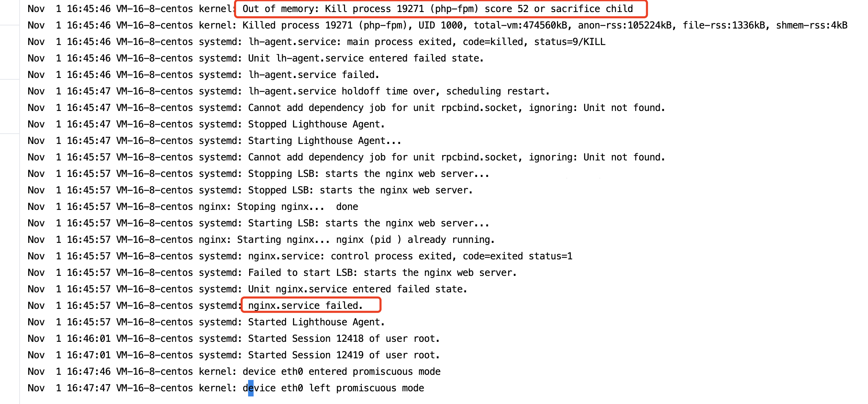Click the 'Unit lh-agent.service entered failed state' line

256,58
